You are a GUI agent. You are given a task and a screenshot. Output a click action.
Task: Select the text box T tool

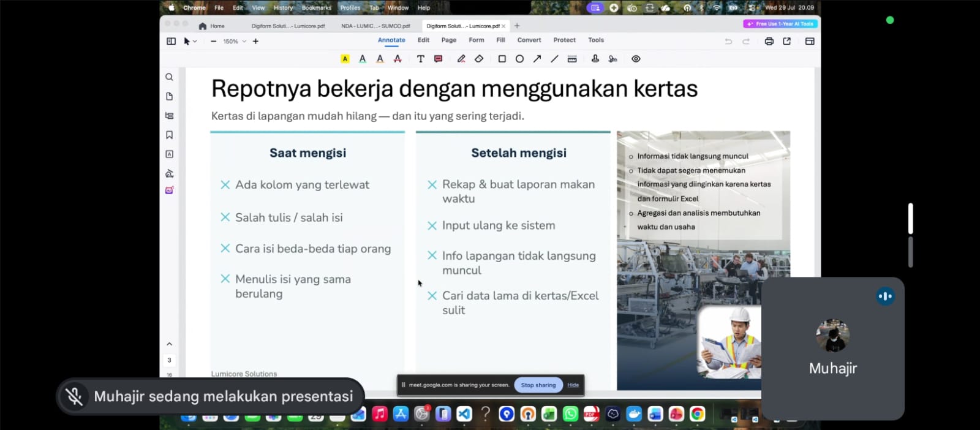point(420,59)
